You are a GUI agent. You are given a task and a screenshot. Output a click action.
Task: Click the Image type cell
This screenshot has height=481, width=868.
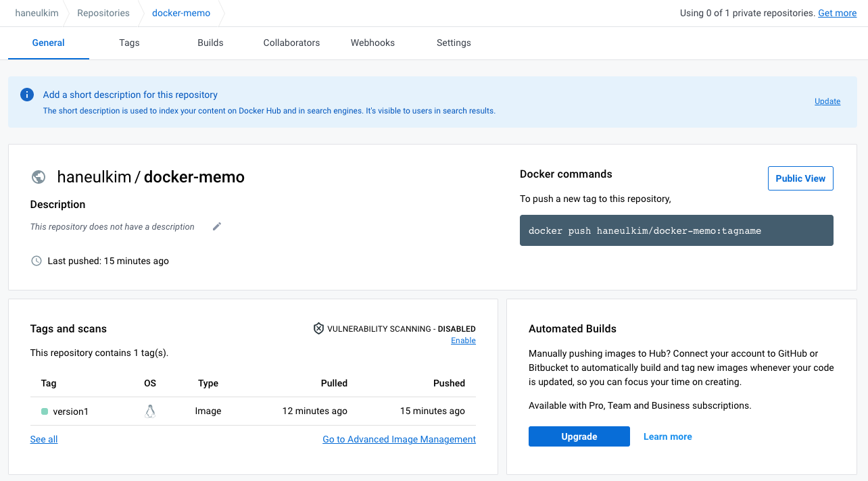click(x=208, y=411)
